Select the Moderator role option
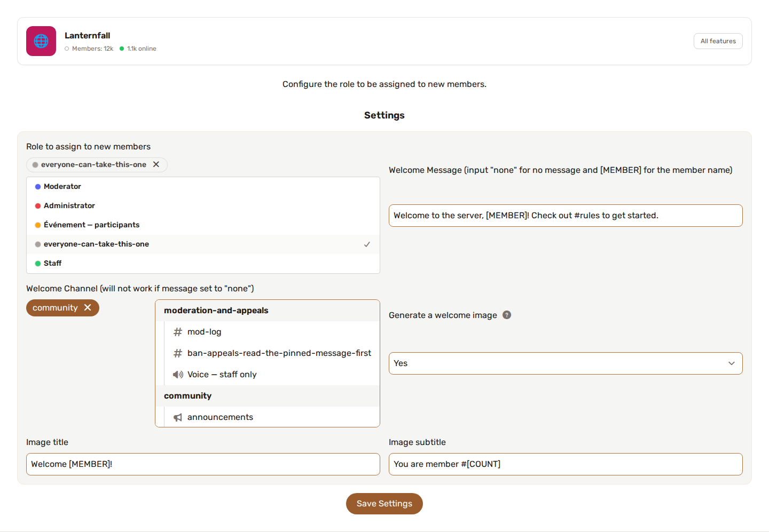 point(203,187)
